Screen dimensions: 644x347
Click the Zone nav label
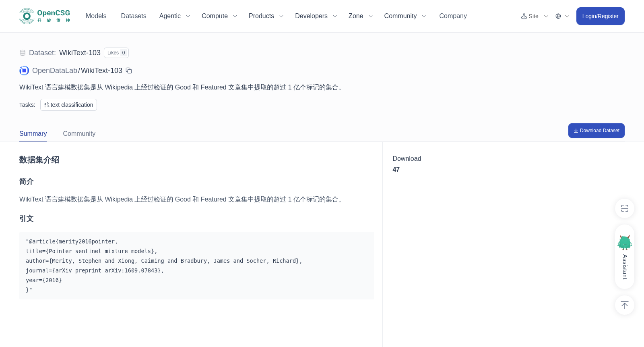356,16
